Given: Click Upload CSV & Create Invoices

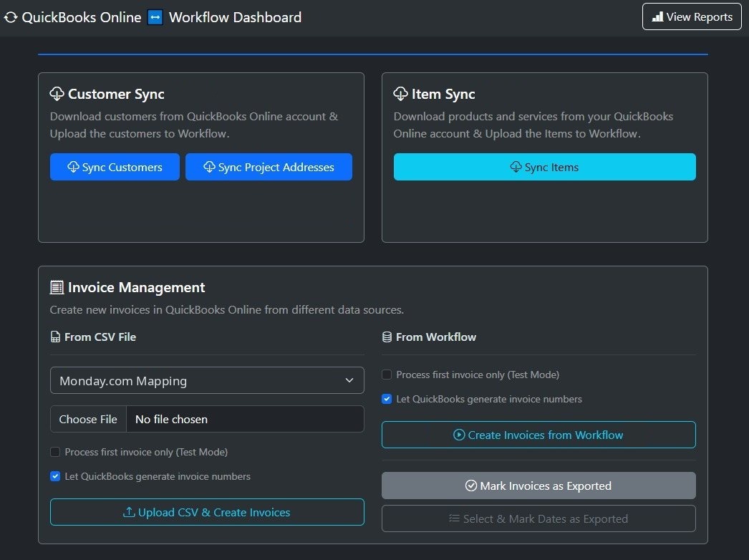Looking at the screenshot, I should tap(207, 512).
